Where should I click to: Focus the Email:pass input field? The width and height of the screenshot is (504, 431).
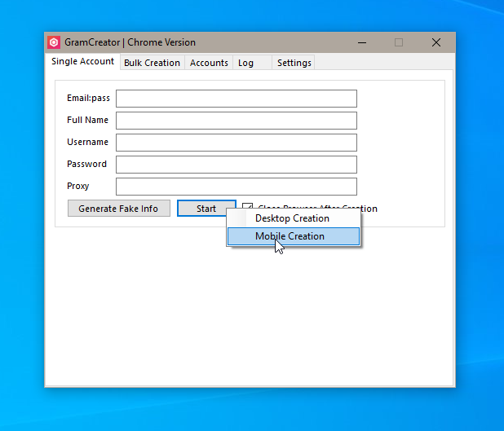pos(237,99)
